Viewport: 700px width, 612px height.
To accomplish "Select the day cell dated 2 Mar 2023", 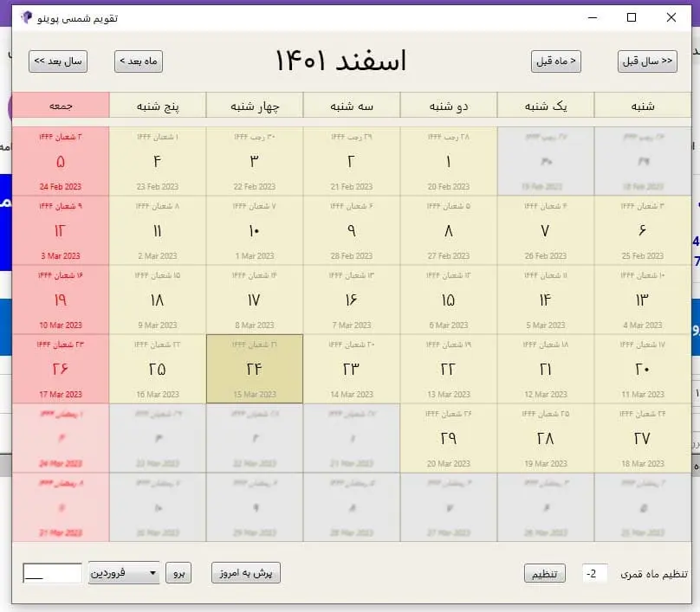I will pyautogui.click(x=158, y=230).
